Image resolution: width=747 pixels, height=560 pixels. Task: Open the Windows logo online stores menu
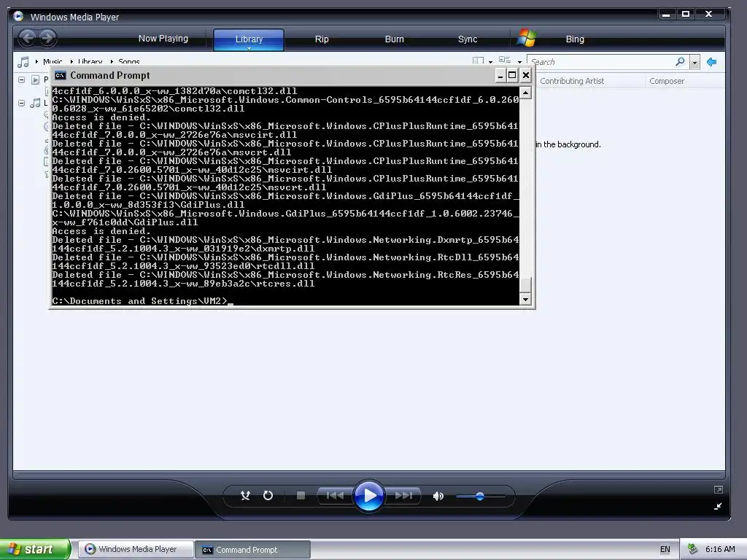527,38
